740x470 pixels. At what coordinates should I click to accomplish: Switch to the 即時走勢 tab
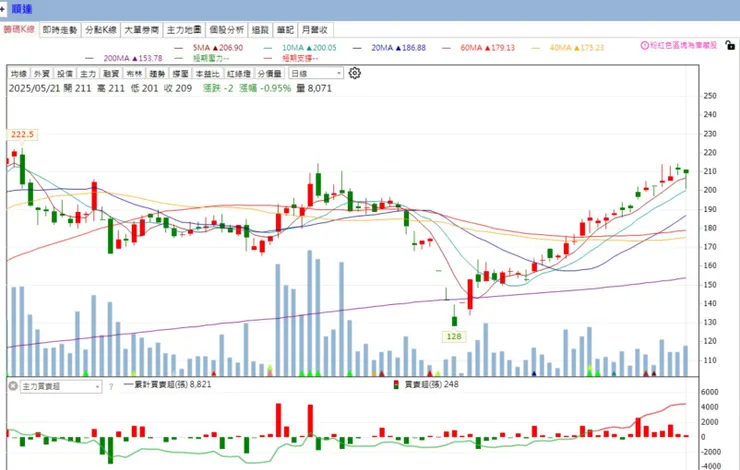click(60, 30)
